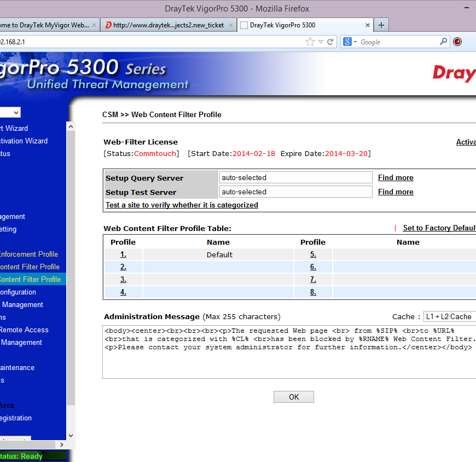Bookmark this page with the star icon
Image resolution: width=476 pixels, height=462 pixels.
[x=310, y=42]
